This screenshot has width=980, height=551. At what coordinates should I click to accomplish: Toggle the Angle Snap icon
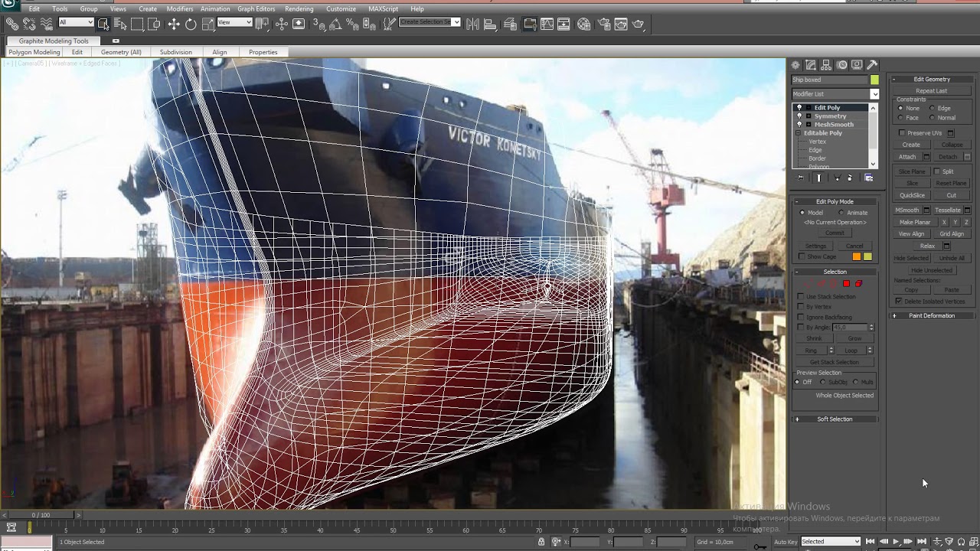point(336,24)
